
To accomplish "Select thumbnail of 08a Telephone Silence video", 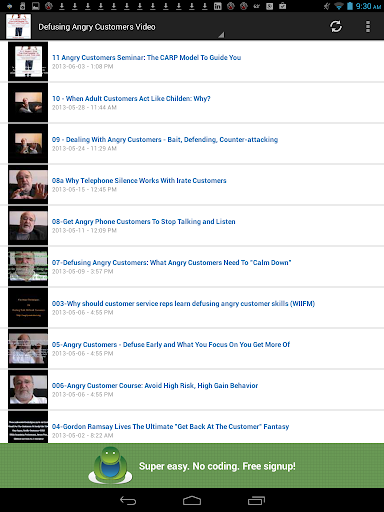I will (x=28, y=184).
